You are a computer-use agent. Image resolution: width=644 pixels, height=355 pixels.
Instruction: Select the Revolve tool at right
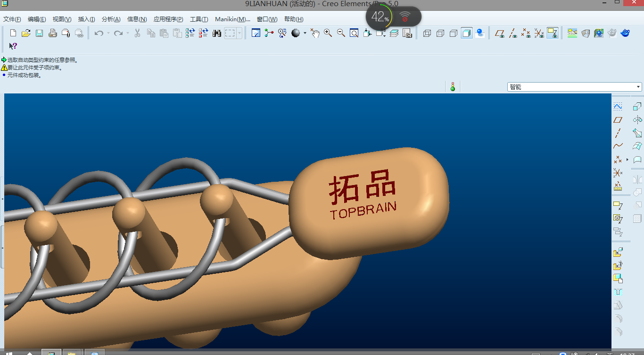pos(637,120)
